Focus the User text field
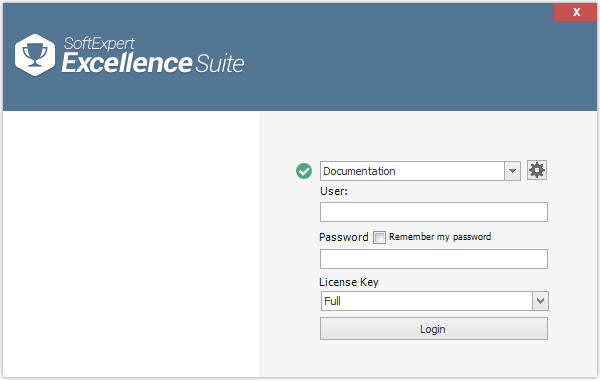Viewport: 600px width, 381px height. click(434, 212)
